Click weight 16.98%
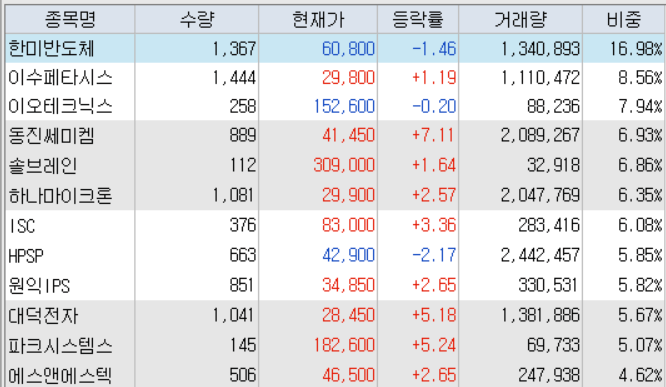The width and height of the screenshot is (666, 387). coord(636,49)
